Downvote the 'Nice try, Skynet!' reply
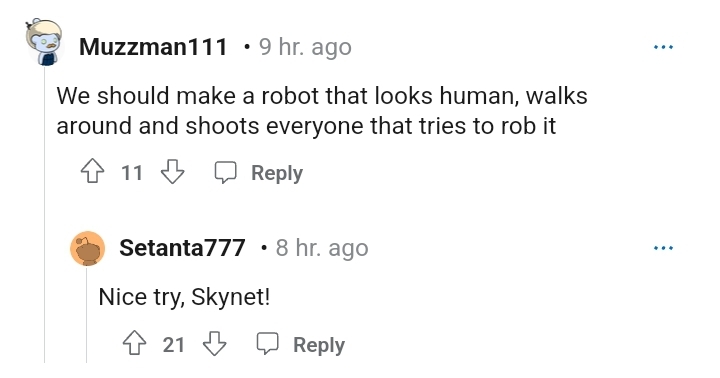The image size is (720, 378). (x=214, y=343)
